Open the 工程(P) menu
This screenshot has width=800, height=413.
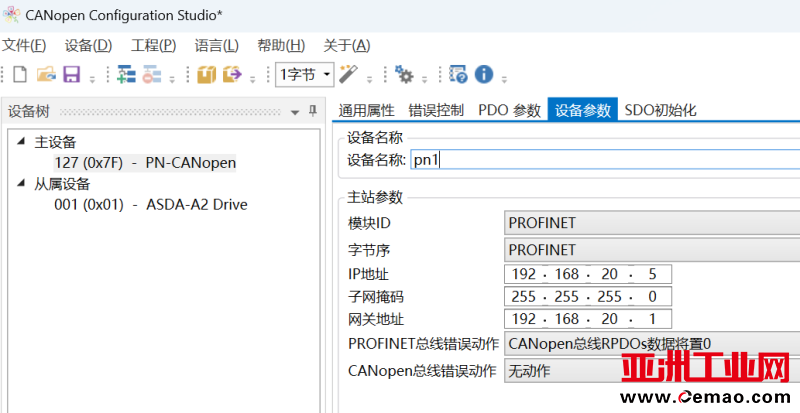tap(154, 46)
